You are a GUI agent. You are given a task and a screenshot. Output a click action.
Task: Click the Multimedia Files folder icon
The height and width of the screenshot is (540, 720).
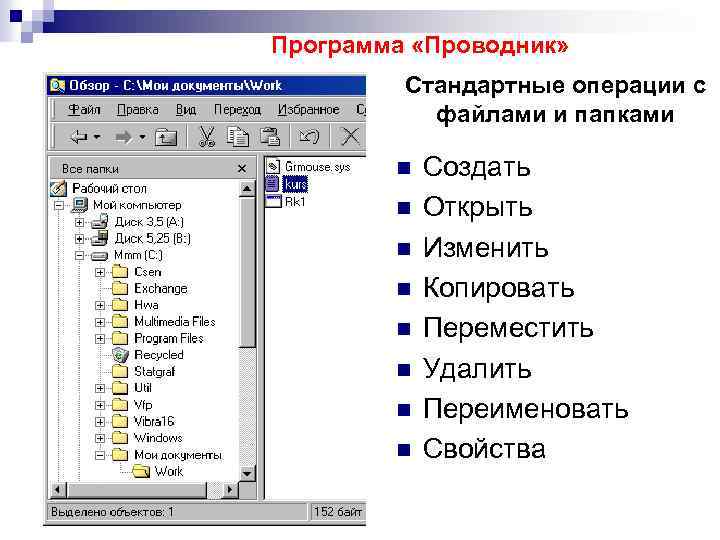[x=120, y=321]
